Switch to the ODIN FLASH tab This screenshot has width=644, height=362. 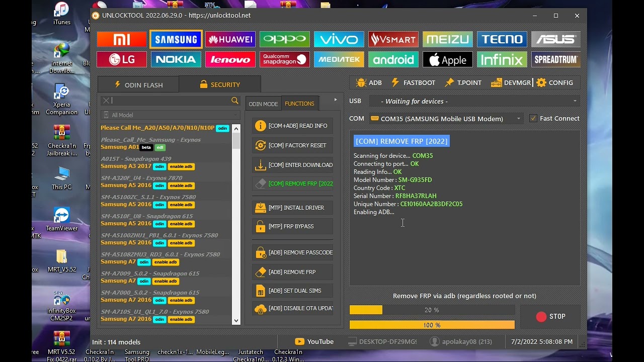pyautogui.click(x=138, y=84)
